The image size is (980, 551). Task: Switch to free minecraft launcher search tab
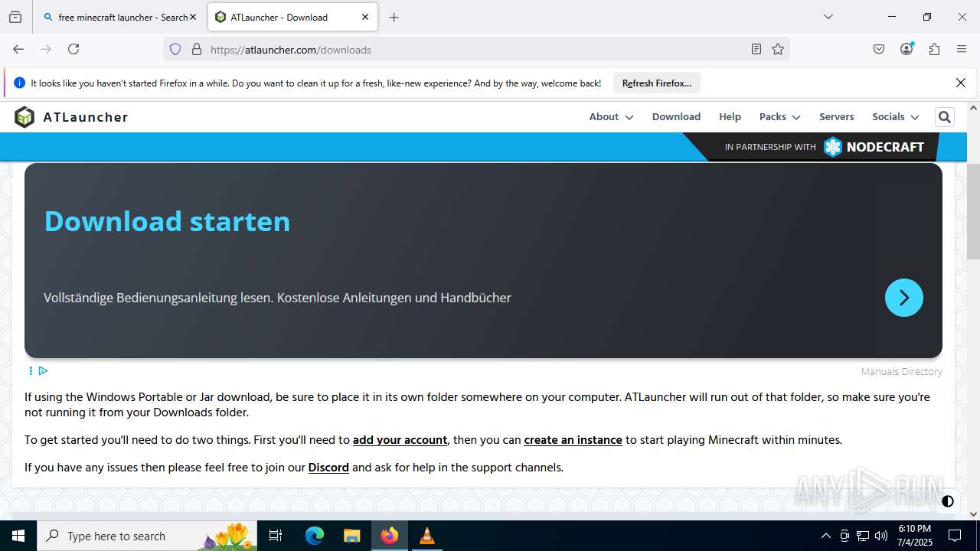coord(119,17)
